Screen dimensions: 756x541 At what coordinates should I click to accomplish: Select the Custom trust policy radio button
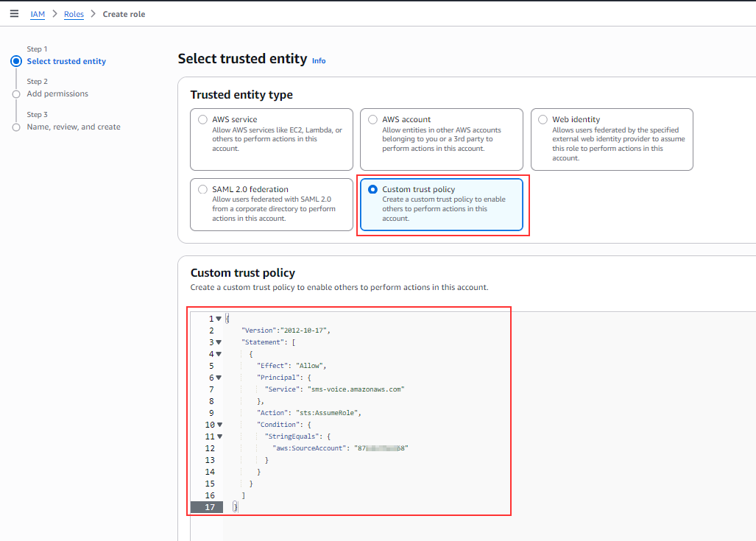point(372,189)
